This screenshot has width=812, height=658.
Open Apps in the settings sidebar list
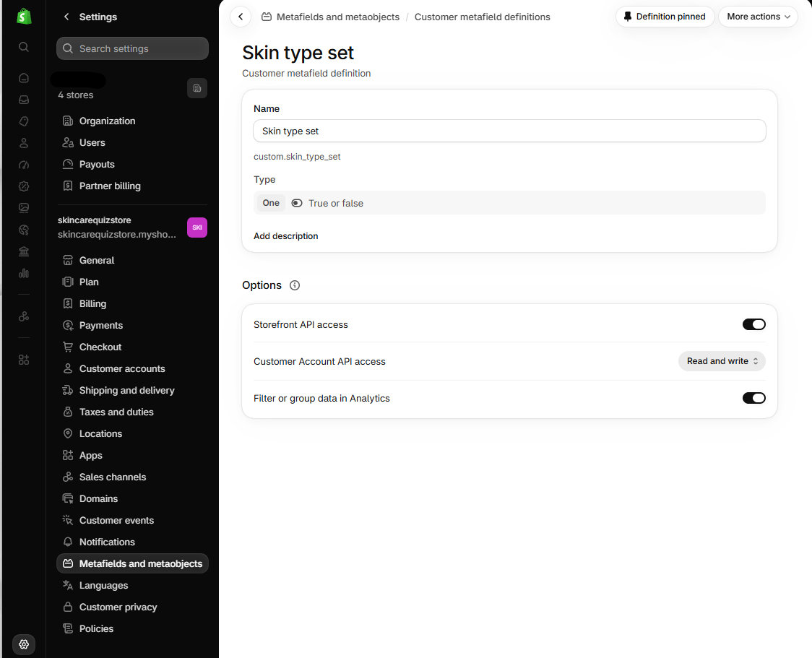(x=132, y=456)
